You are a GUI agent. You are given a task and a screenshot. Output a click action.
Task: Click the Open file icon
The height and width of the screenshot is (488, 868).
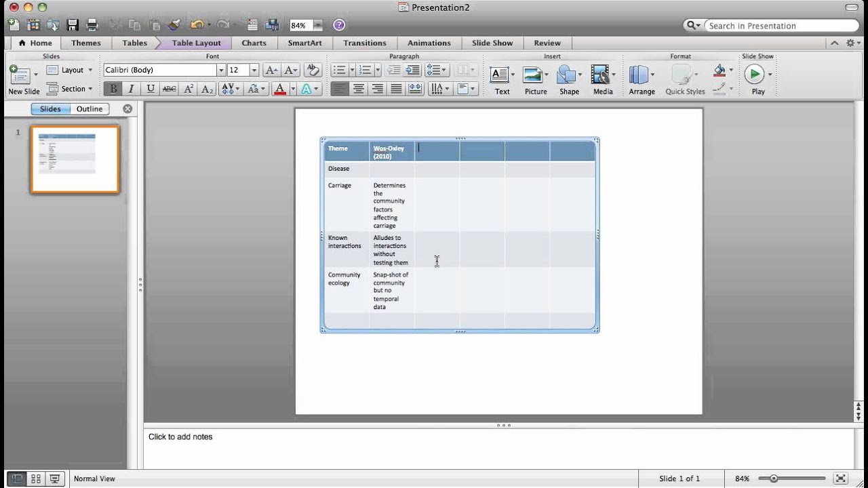(x=53, y=25)
